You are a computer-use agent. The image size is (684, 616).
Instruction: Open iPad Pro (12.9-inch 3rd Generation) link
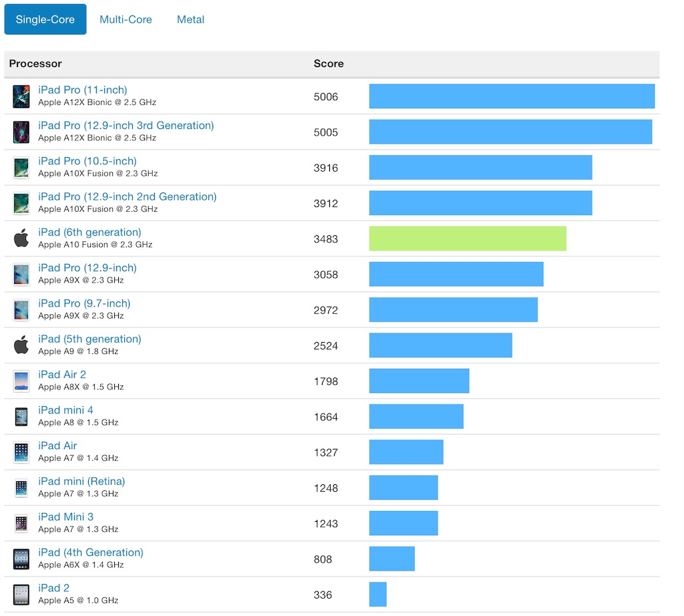pyautogui.click(x=126, y=126)
